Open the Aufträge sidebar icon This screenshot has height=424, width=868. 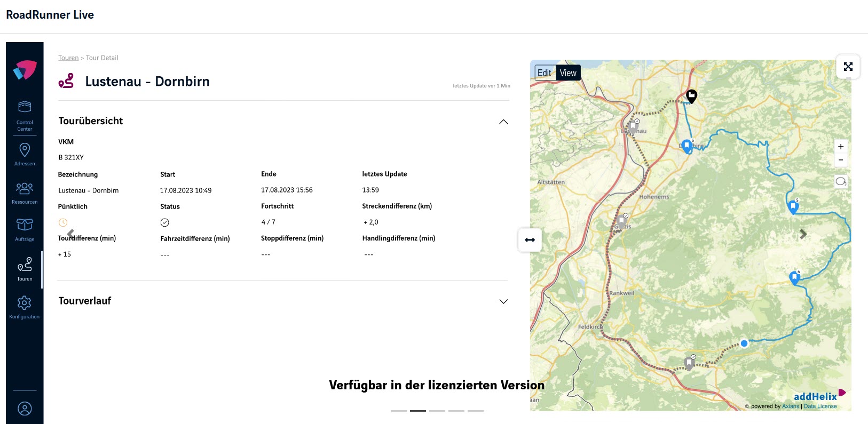coord(25,229)
